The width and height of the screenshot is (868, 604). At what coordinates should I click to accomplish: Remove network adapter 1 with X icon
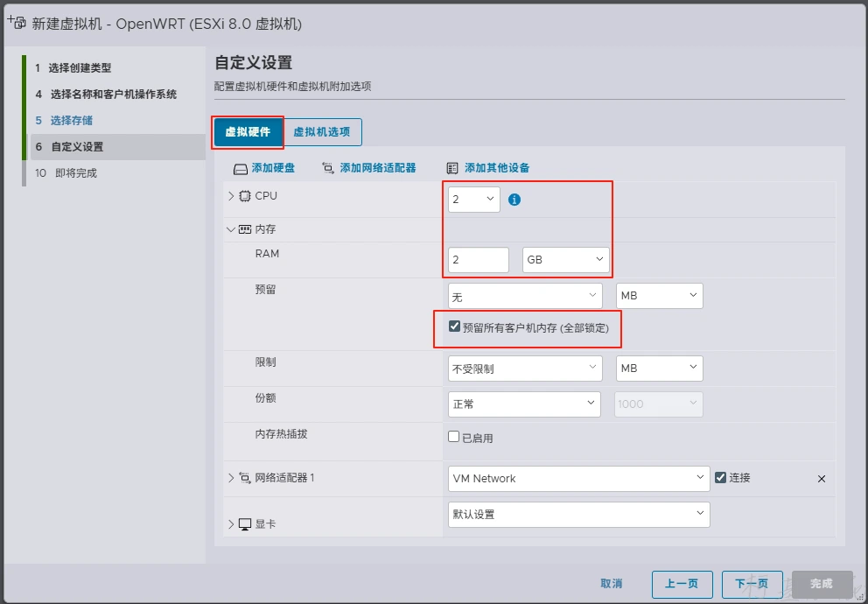(x=821, y=479)
